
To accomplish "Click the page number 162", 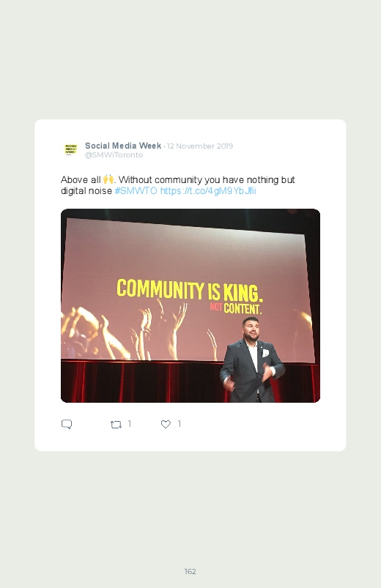I will point(190,571).
